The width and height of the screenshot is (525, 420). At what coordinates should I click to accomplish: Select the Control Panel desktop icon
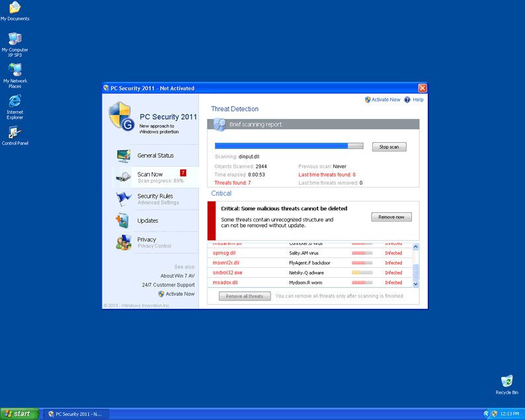15,132
